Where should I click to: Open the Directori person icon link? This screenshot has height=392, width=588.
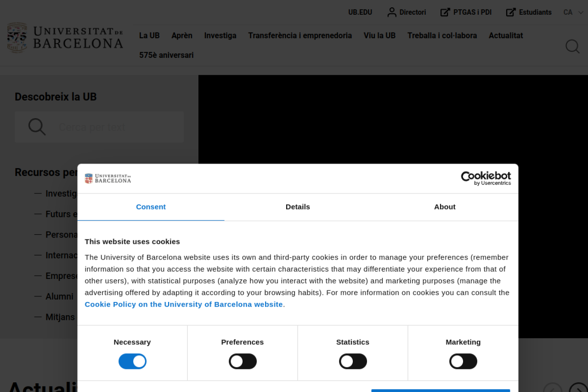[x=391, y=12]
